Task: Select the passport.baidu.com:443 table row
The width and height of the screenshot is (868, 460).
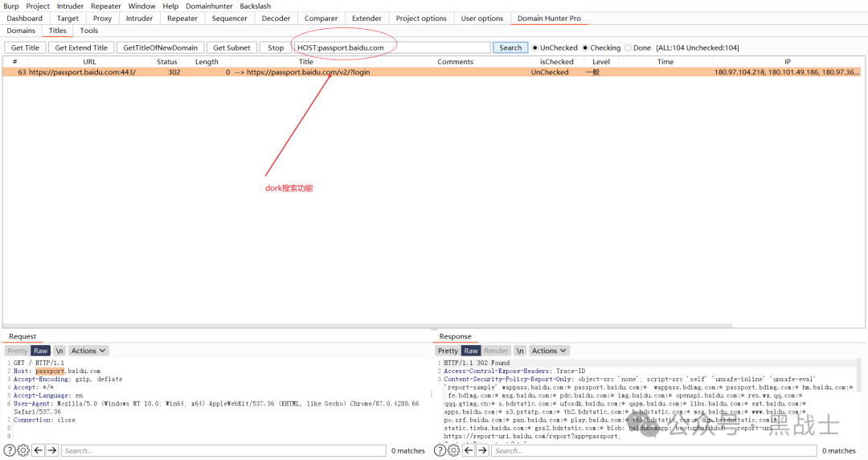Action: click(432, 72)
